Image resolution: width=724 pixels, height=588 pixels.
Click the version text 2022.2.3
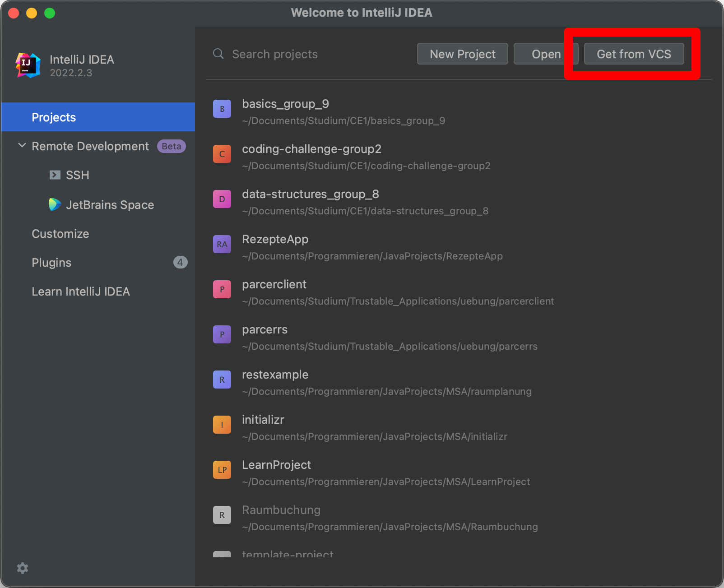pyautogui.click(x=71, y=73)
